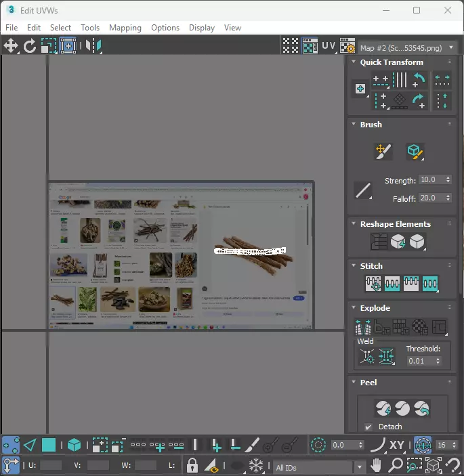Viewport: 464px width, 476px height.
Task: Open the Options menu
Action: click(x=165, y=28)
